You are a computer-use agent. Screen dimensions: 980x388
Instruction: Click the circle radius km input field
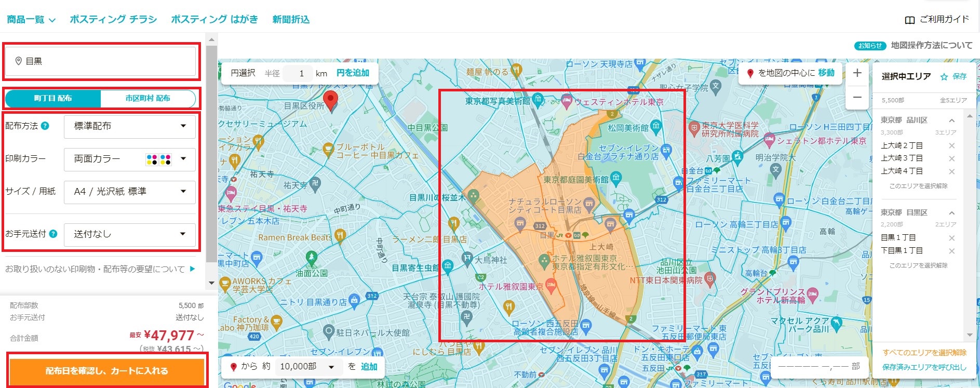click(x=298, y=73)
